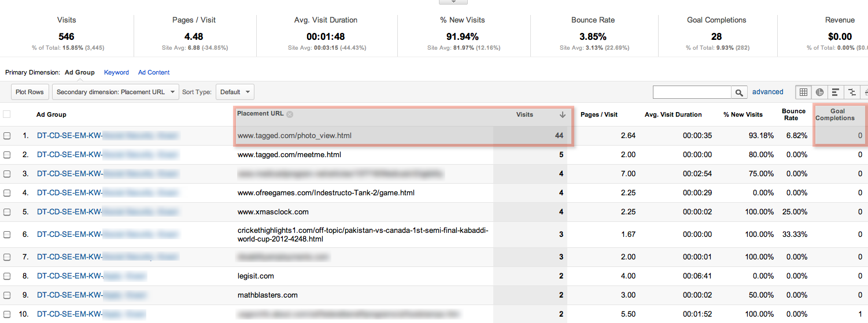Viewport: 868px width, 323px height.
Task: Check the row 8 legisit.com checkbox
Action: point(7,276)
